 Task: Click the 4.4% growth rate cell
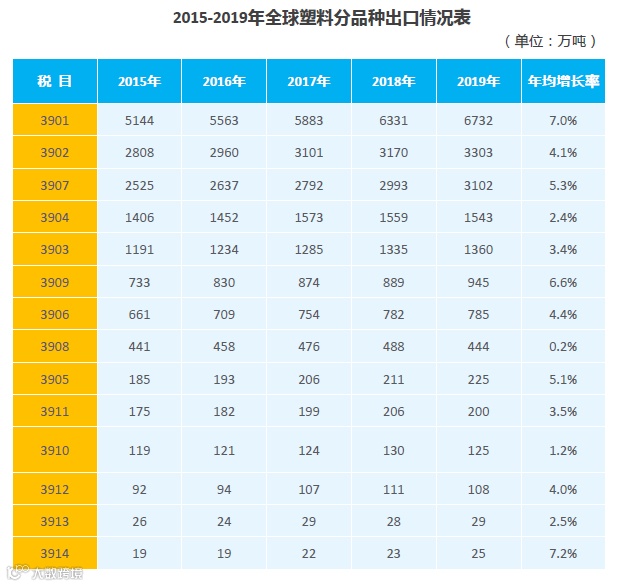tap(563, 315)
